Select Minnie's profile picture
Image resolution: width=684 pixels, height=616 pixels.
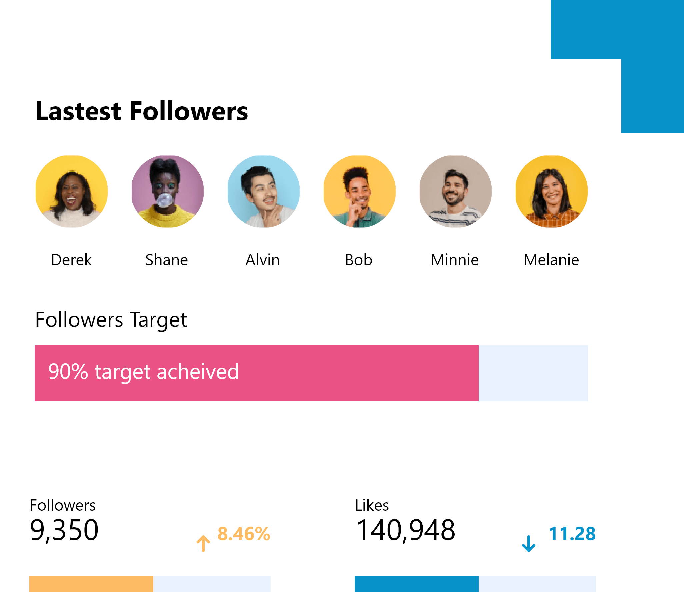point(456,191)
